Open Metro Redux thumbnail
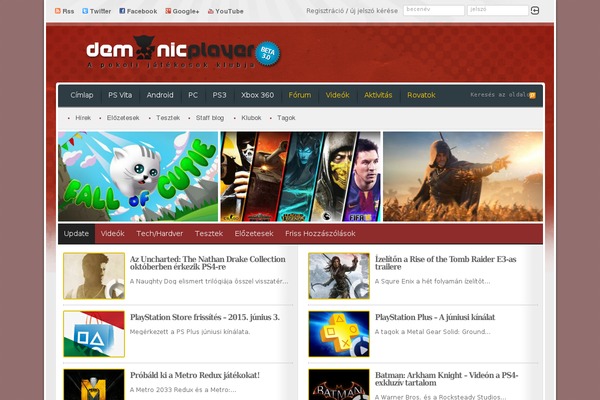Viewport: 600px width, 400px height. 94,385
